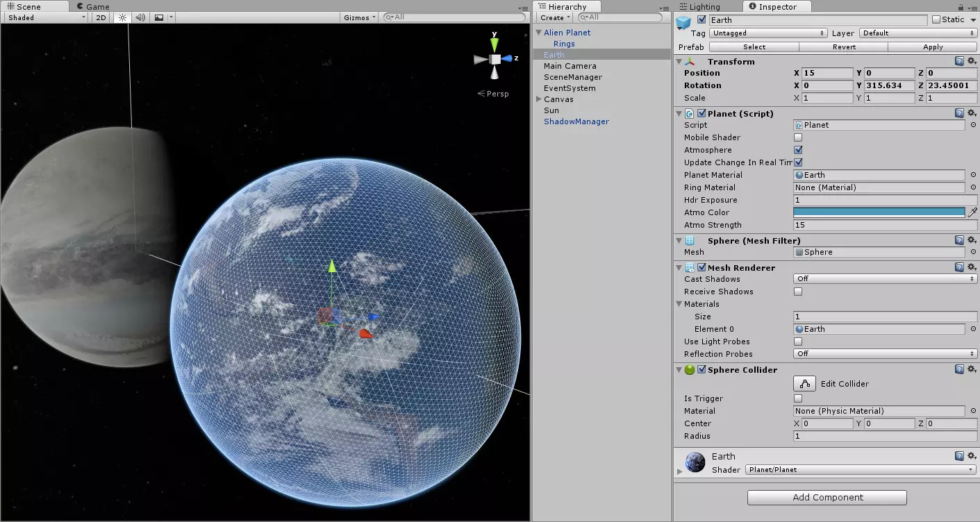980x522 pixels.
Task: Click the Earth cube icon in the Inspector header
Action: (x=683, y=22)
